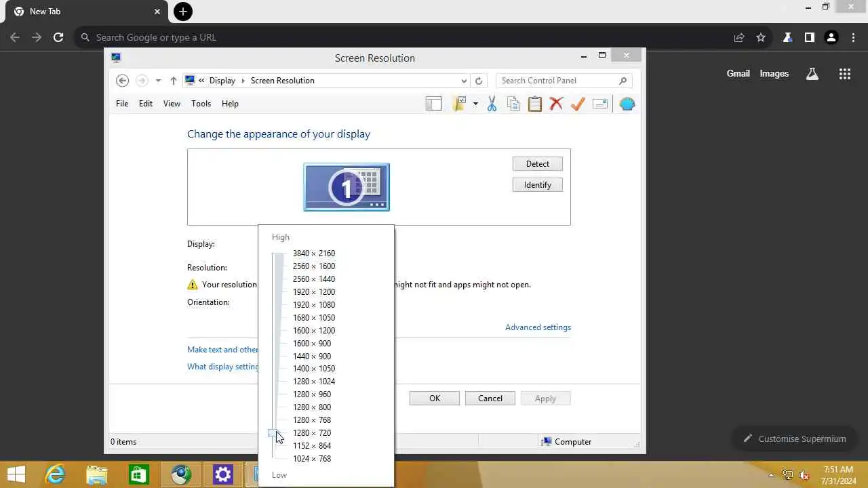Click the What display settings link
The width and height of the screenshot is (868, 488).
pos(222,367)
